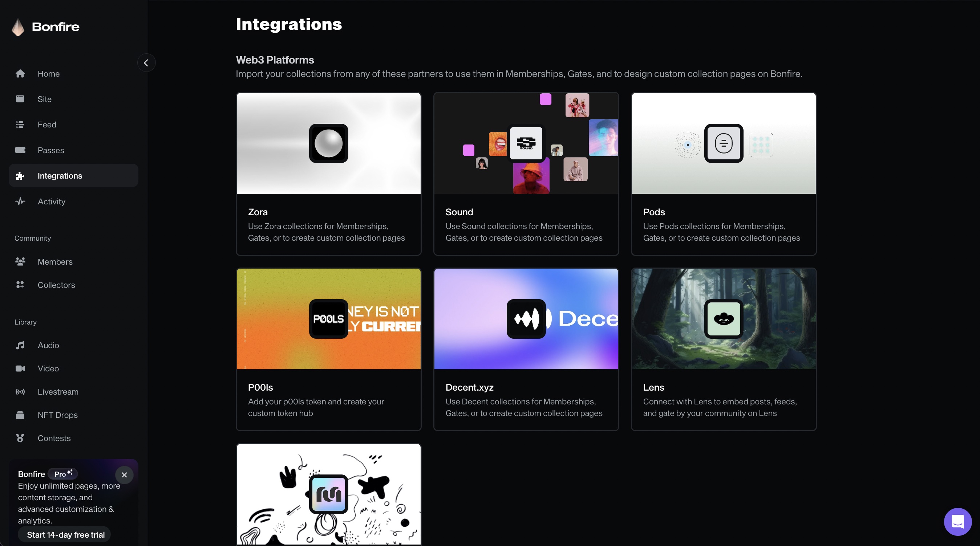Open the Home menu item
The height and width of the screenshot is (546, 980).
point(73,73)
